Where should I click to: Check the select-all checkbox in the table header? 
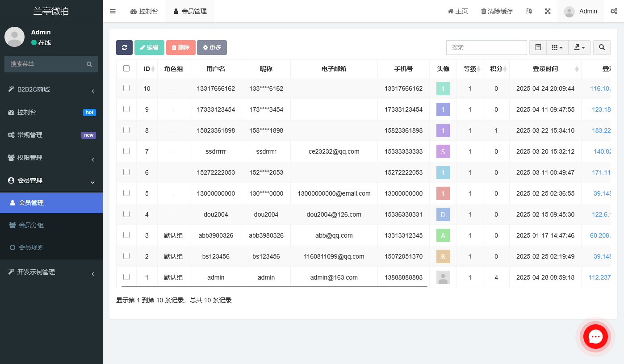point(126,68)
